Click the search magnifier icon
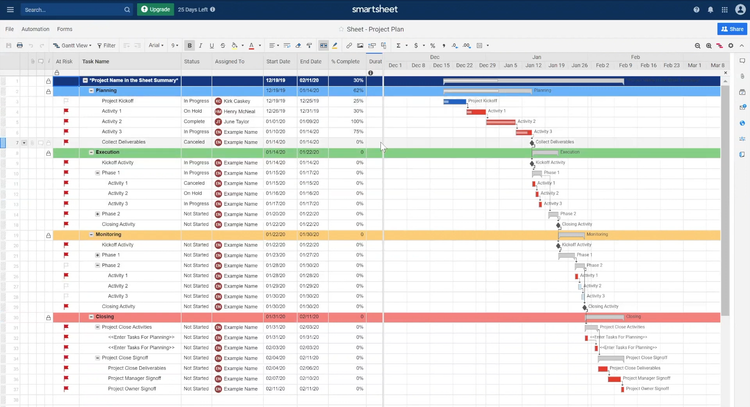Screen dimensions: 750x407 127,10
